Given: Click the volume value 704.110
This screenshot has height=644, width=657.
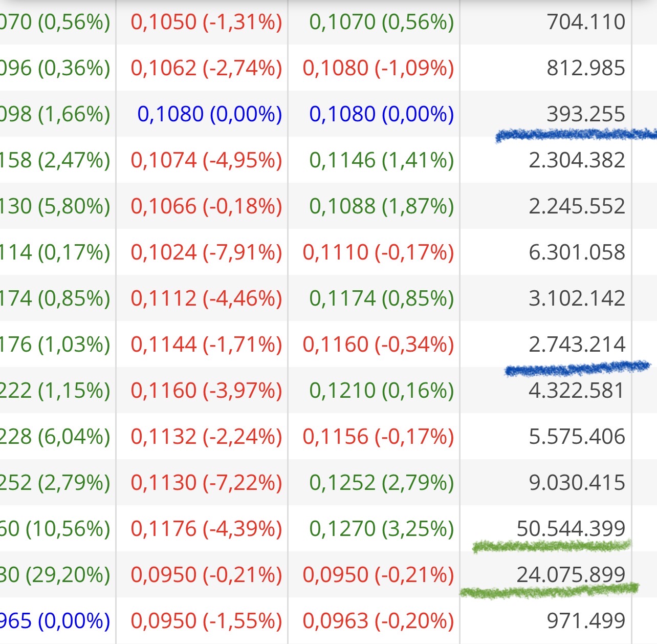Looking at the screenshot, I should pos(586,22).
